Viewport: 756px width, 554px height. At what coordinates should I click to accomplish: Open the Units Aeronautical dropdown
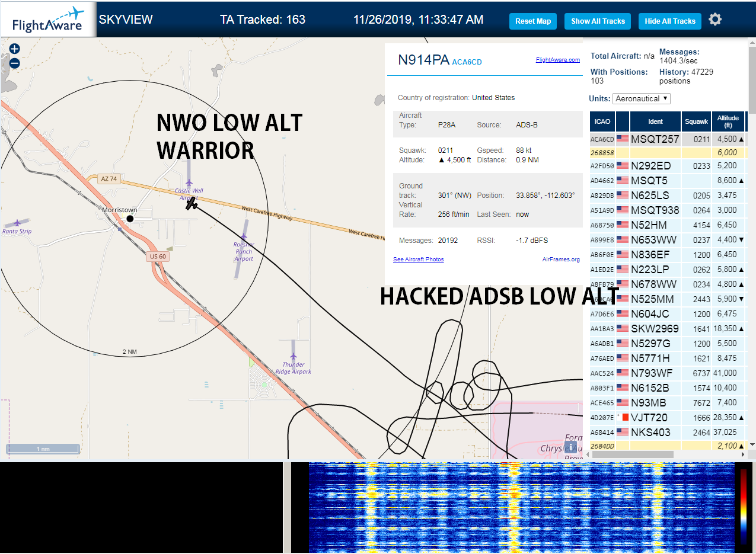642,98
